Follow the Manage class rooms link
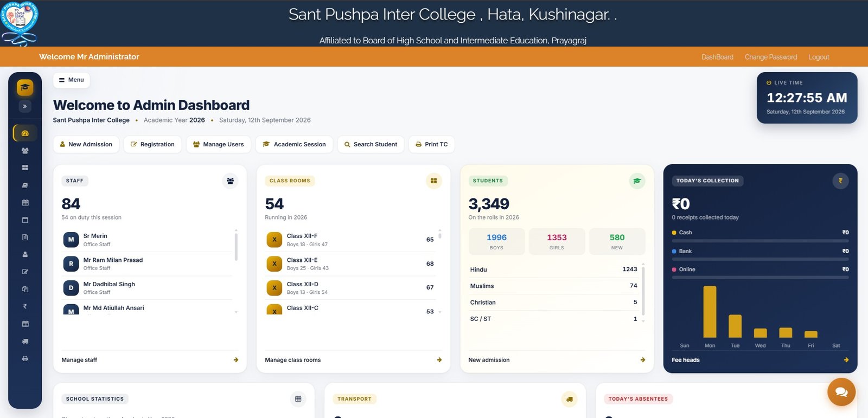This screenshot has width=868, height=418. [x=353, y=360]
